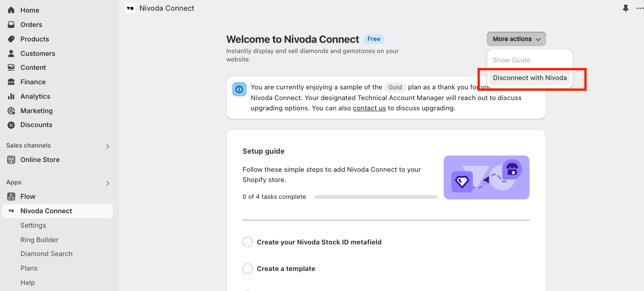Image resolution: width=644 pixels, height=291 pixels.
Task: Mark the Create a template task circle
Action: pos(248,269)
